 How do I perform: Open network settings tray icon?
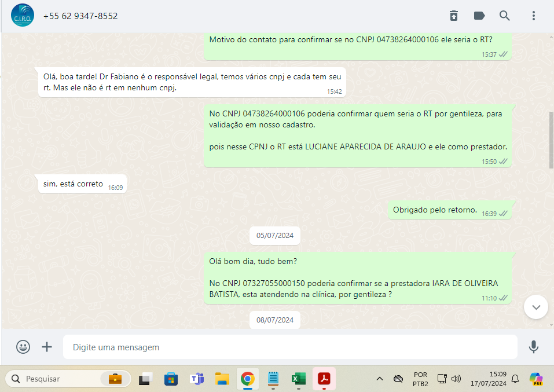tap(442, 379)
